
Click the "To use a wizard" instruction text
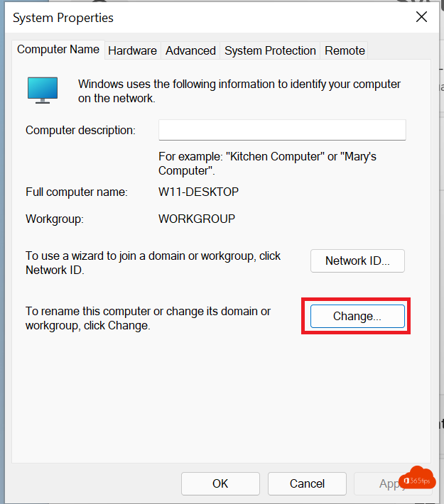coord(153,263)
